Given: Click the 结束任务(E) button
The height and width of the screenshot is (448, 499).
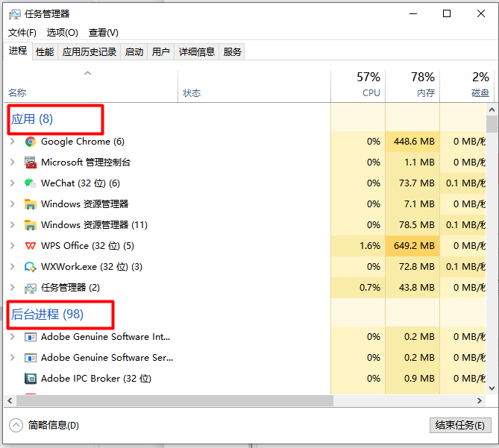Looking at the screenshot, I should (460, 425).
